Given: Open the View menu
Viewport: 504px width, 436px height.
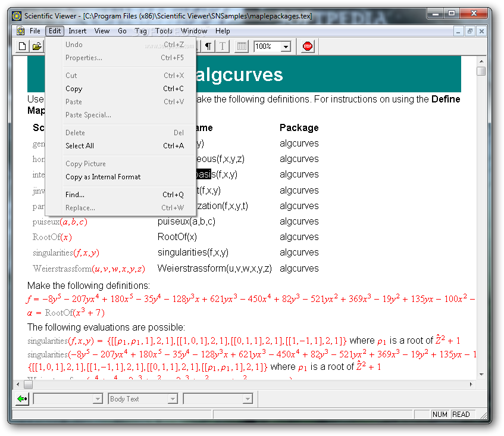Looking at the screenshot, I should 102,31.
